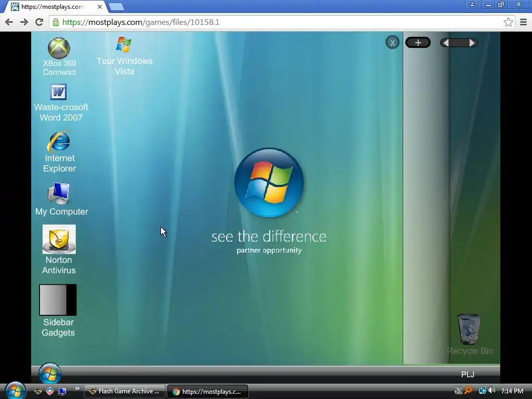The image size is (532, 399).
Task: Select the mostplays.com browser tab
Action: click(x=56, y=6)
